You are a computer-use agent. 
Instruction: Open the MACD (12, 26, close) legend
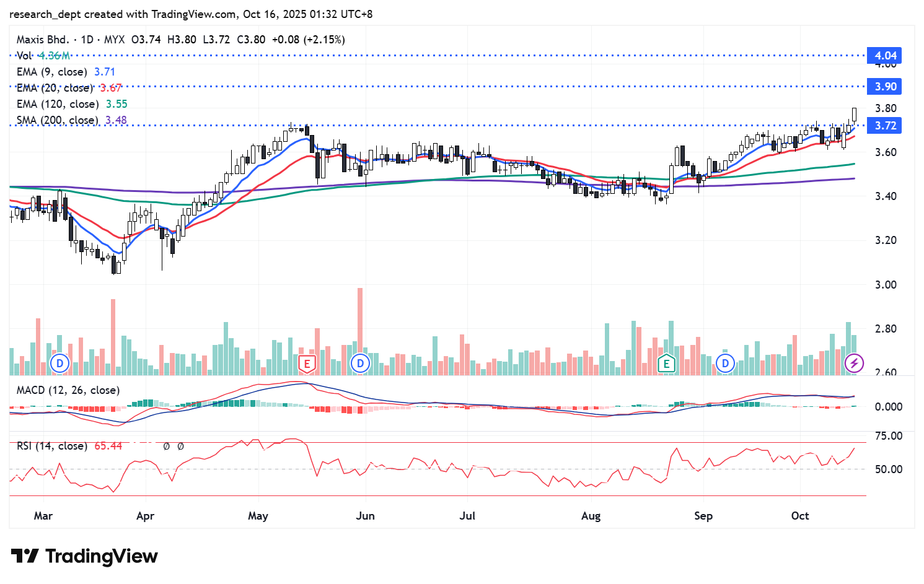pos(68,390)
